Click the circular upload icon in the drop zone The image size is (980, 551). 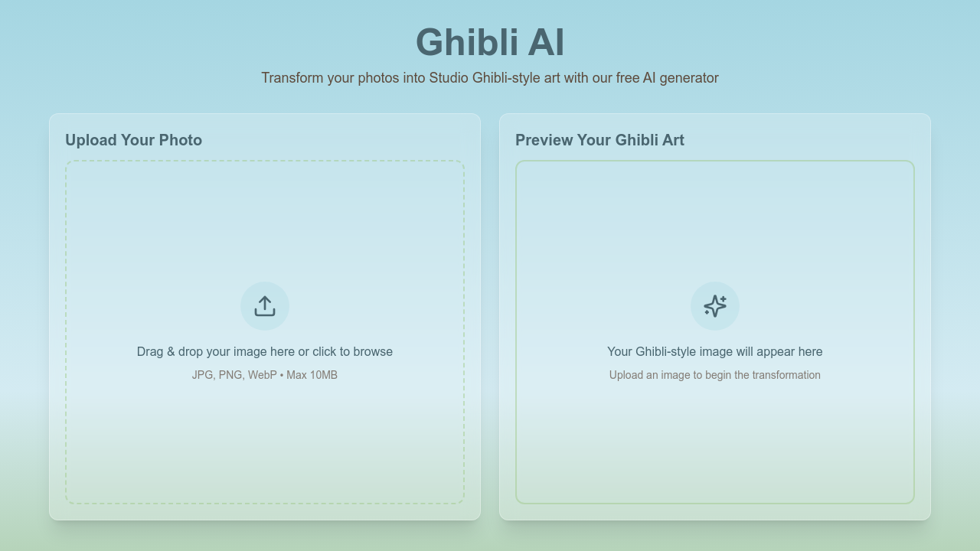pyautogui.click(x=264, y=305)
